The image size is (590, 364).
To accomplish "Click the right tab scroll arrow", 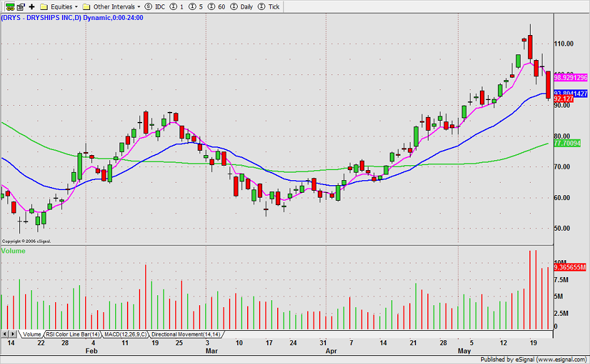I will [x=13, y=334].
